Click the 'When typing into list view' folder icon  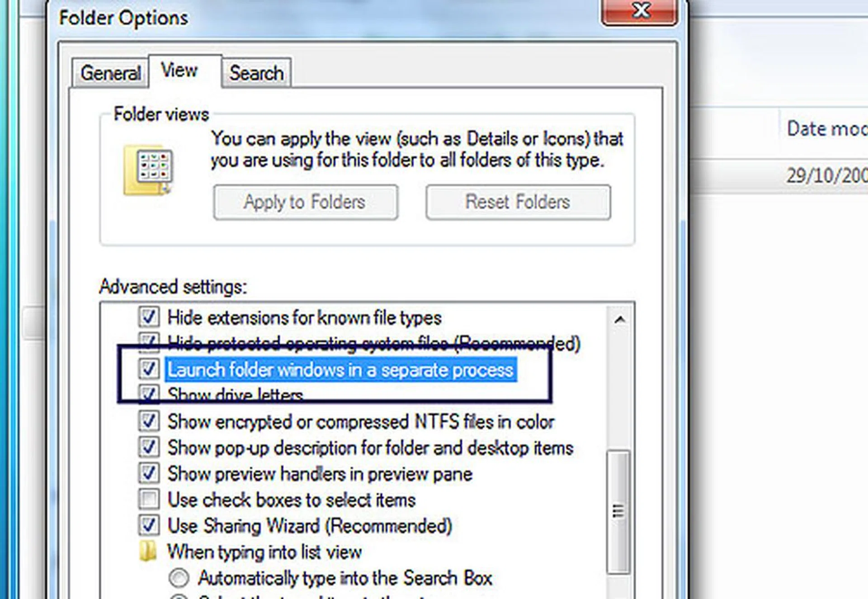point(148,551)
